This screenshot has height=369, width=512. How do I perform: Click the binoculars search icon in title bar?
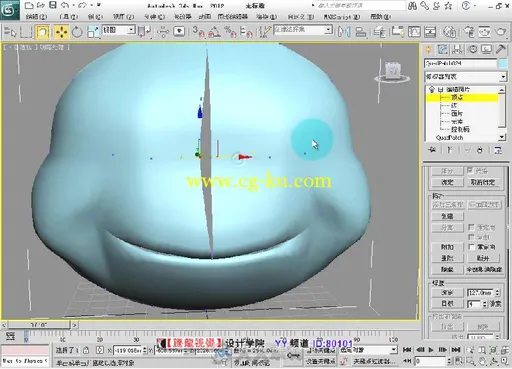pos(412,5)
